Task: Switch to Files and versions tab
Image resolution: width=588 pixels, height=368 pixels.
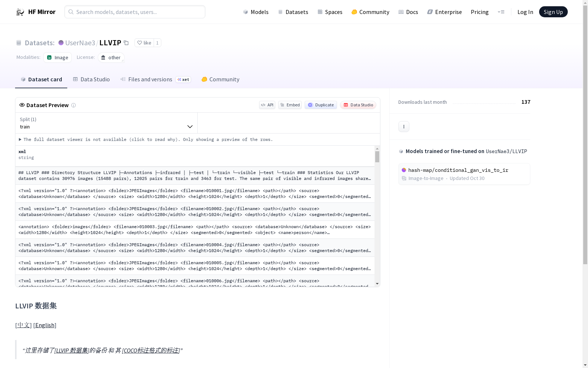Action: [x=155, y=79]
